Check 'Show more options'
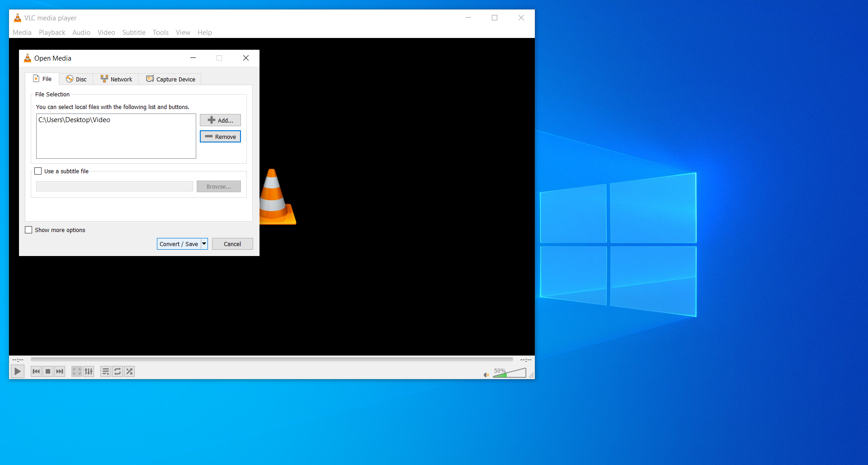The width and height of the screenshot is (868, 465). [x=29, y=230]
